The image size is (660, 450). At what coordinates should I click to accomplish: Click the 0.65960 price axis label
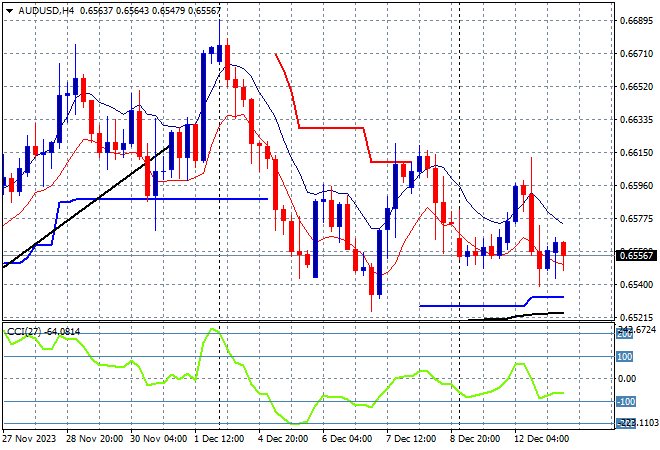point(635,186)
